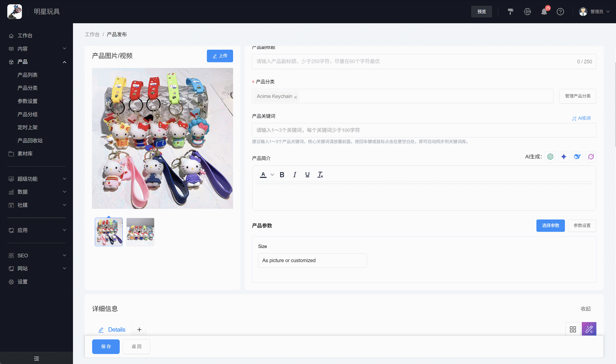Click the whale AI generation icon
The width and height of the screenshot is (616, 364).
[577, 157]
